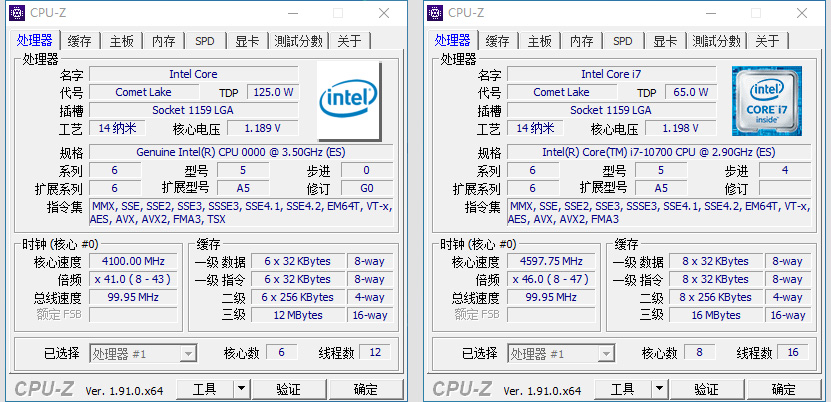Click the Core i7 inside badge in right window
The height and width of the screenshot is (402, 831).
click(766, 101)
